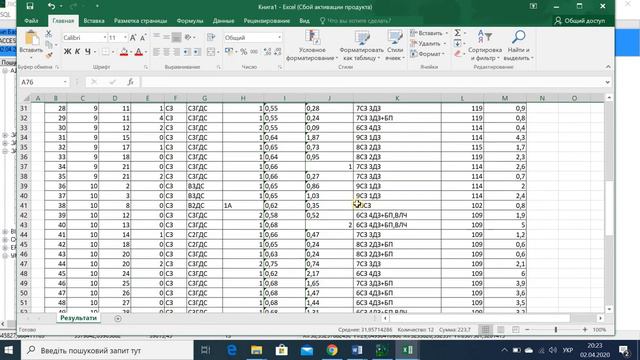Apply comma style with the 000 icon

click(254, 52)
